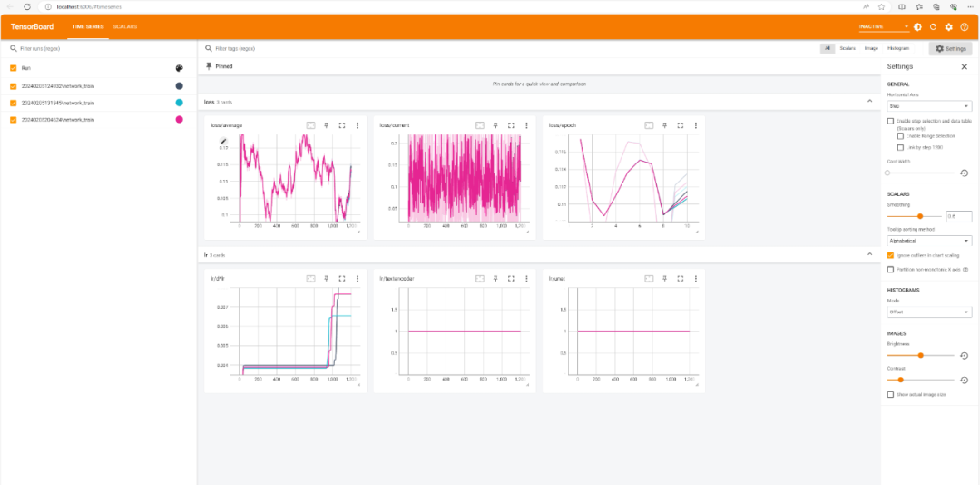The image size is (980, 485).
Task: Click the fit domain icon on loss/epoch
Action: [x=649, y=125]
